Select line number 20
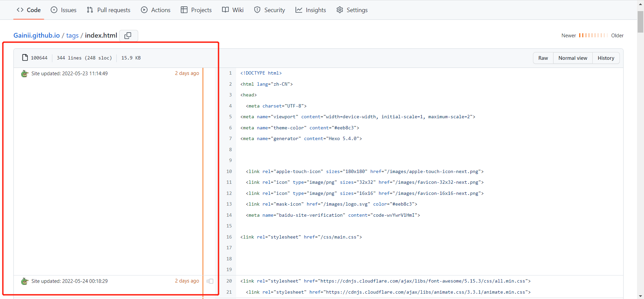644x299 pixels. [229, 281]
